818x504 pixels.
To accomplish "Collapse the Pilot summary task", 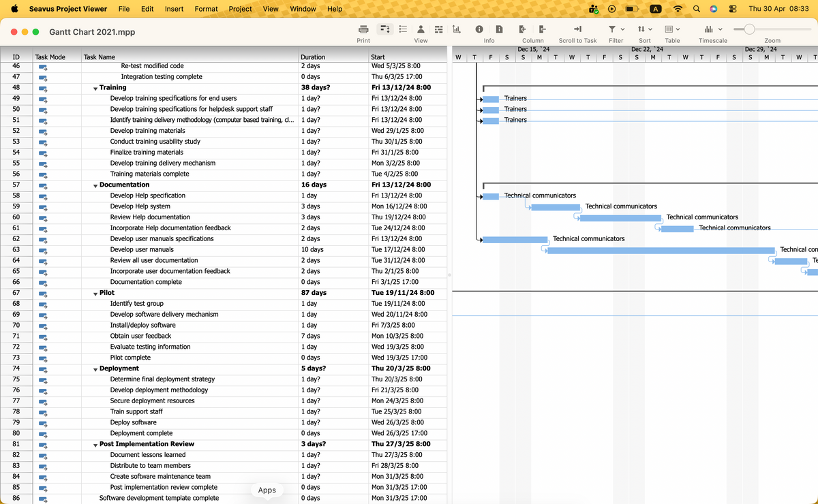I will (x=95, y=293).
